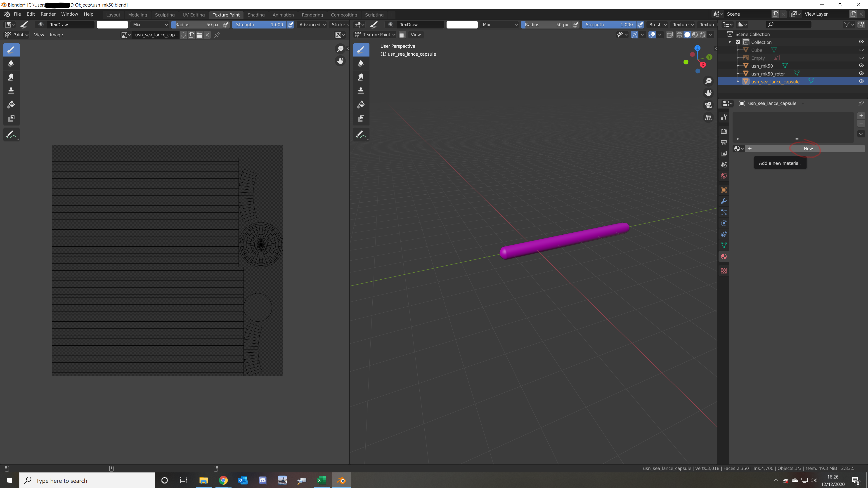Select the Smear tool in image editor
868x488 pixels.
(11, 77)
